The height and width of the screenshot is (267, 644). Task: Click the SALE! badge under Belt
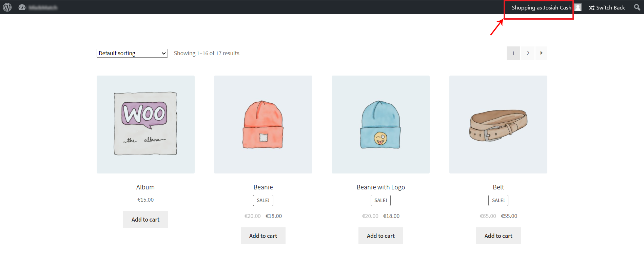click(499, 200)
